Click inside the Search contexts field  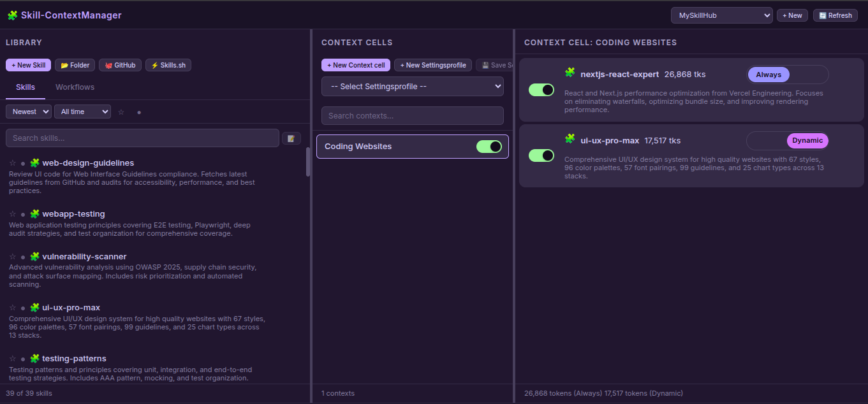click(412, 115)
